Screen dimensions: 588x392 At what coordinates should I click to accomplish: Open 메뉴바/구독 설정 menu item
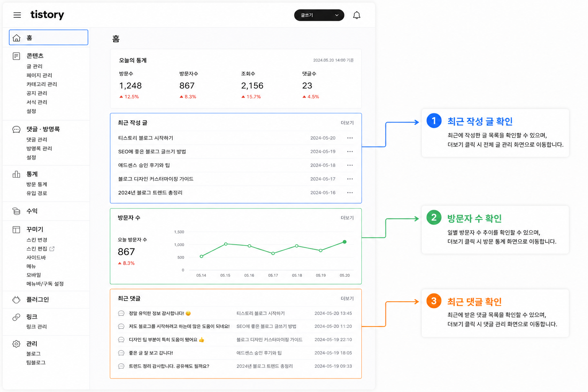45,284
